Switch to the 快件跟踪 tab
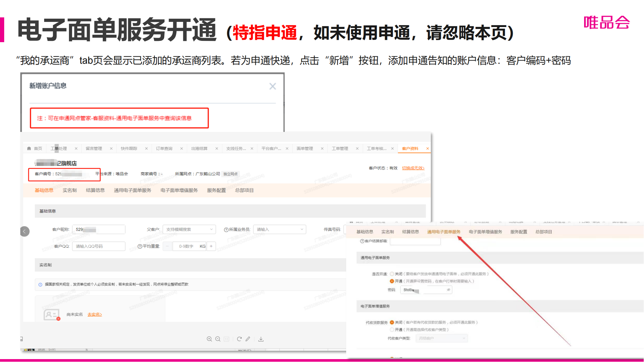Screen dimensions: 644x362 pyautogui.click(x=129, y=148)
